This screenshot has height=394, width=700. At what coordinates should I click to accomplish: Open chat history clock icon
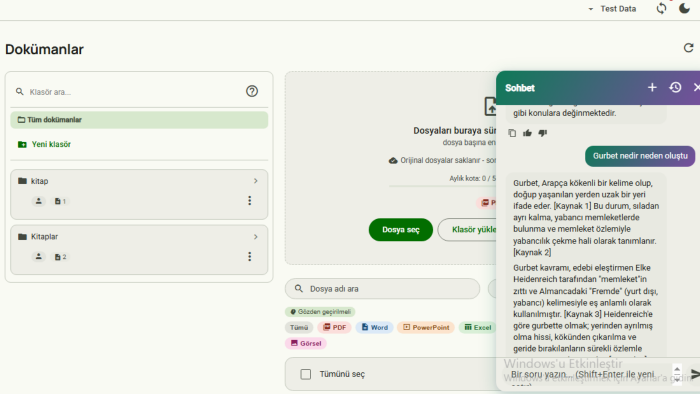coord(675,87)
